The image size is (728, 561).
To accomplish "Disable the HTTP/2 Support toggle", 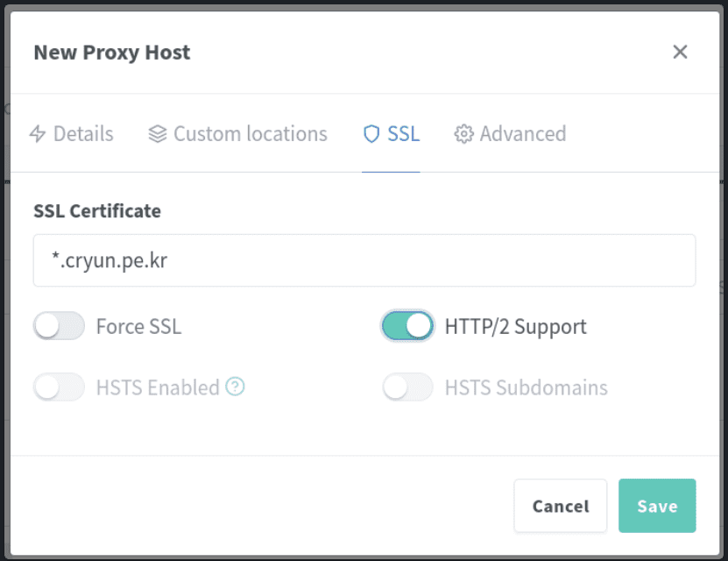I will 407,326.
